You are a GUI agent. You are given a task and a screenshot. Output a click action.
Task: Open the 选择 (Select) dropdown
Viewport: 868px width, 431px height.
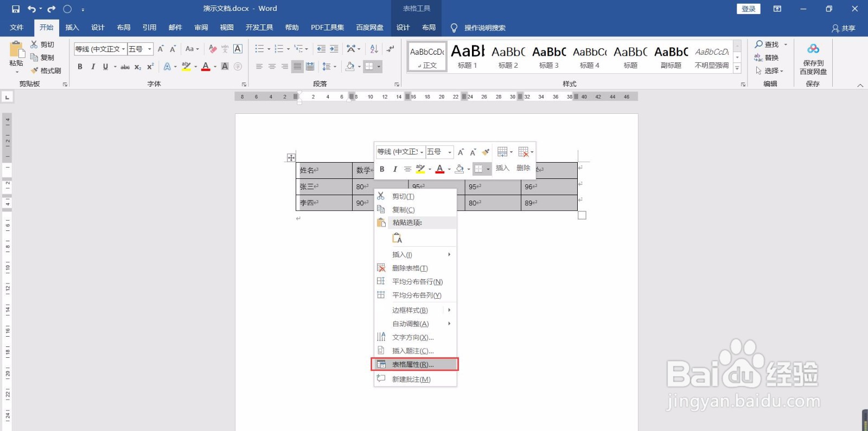[x=769, y=70]
